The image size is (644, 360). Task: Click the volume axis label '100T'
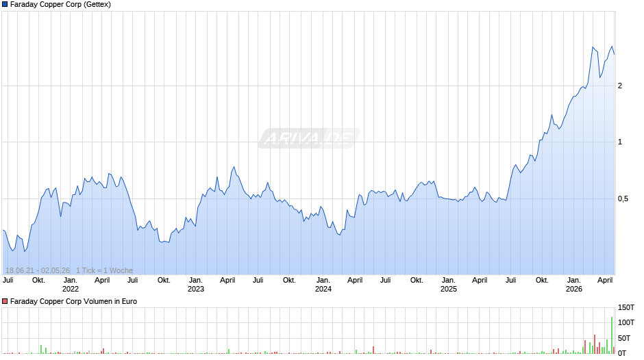[626, 322]
